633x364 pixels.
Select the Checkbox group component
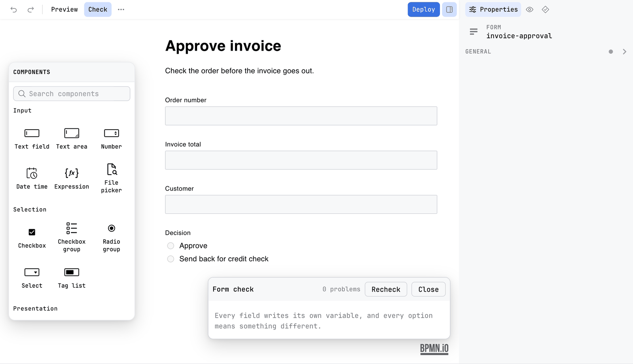pos(72,237)
